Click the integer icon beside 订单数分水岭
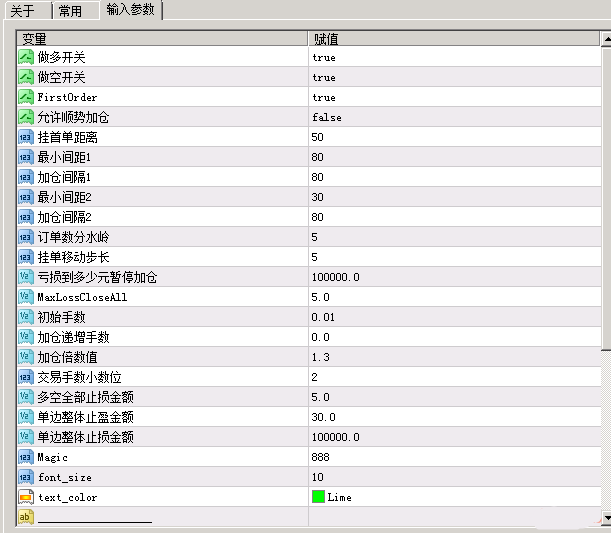The width and height of the screenshot is (611, 533). pos(26,237)
